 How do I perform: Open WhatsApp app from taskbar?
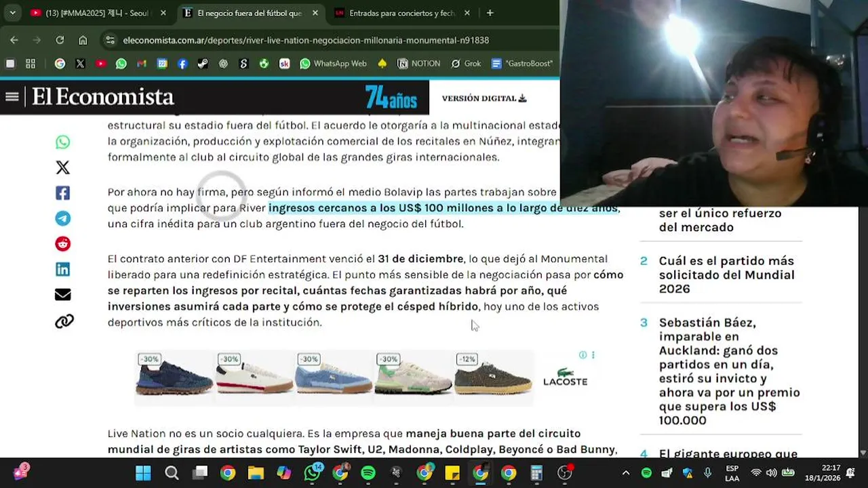click(x=313, y=472)
